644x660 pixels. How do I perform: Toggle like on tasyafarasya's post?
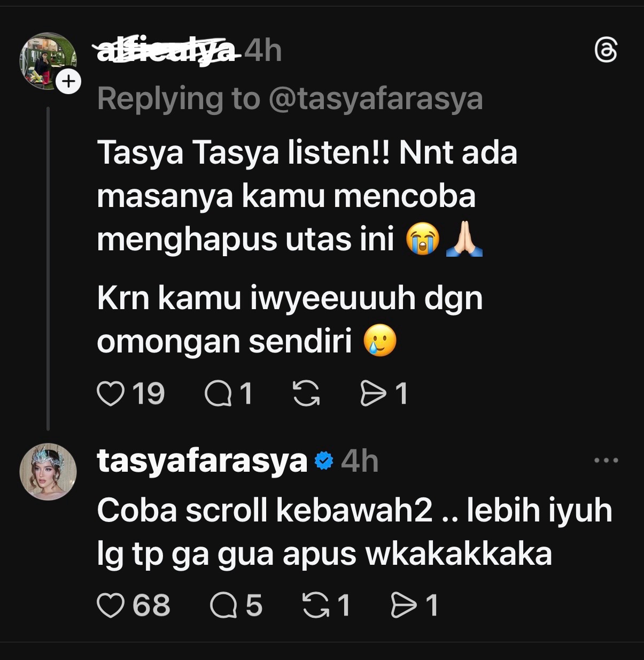(x=110, y=605)
